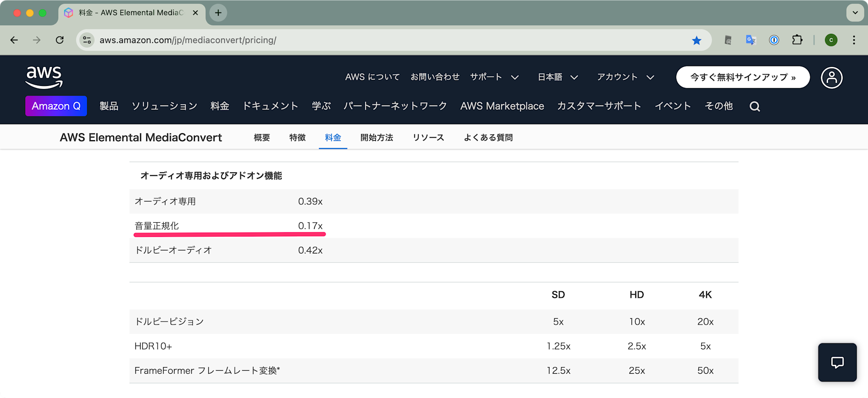This screenshot has width=868, height=398.
Task: Switch to the リソース tab
Action: click(428, 138)
